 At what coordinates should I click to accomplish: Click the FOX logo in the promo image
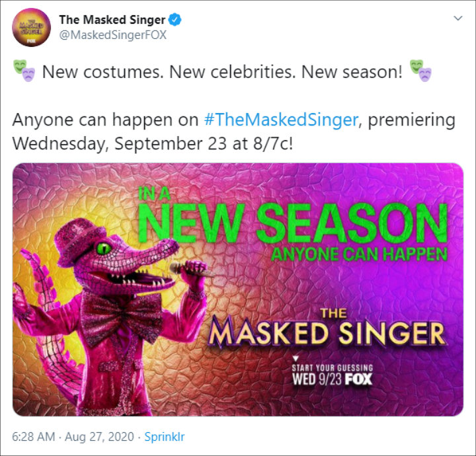click(x=358, y=379)
